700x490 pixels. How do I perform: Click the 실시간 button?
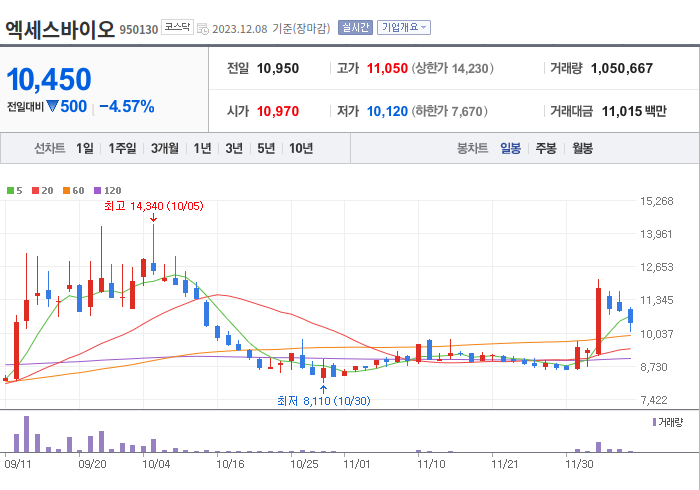(x=355, y=28)
